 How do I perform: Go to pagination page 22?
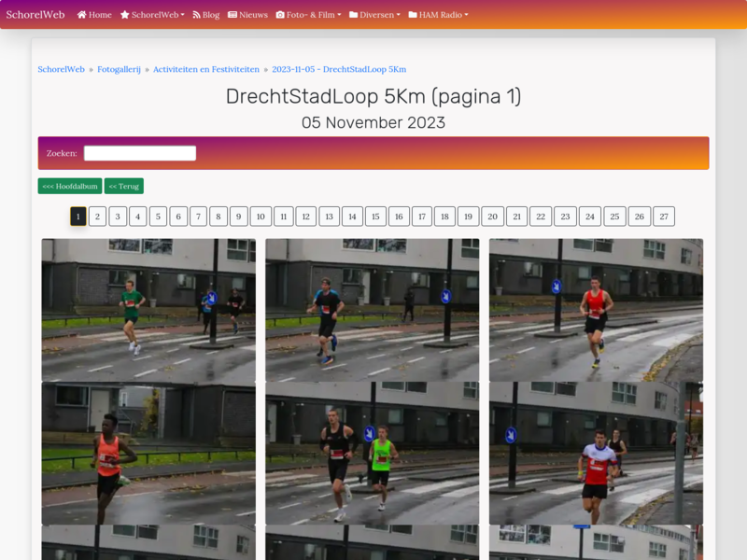click(x=541, y=217)
